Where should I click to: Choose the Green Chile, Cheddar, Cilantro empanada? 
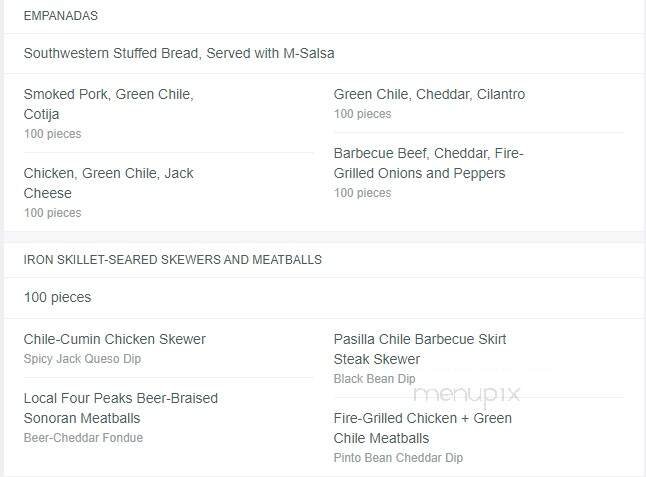(x=429, y=94)
